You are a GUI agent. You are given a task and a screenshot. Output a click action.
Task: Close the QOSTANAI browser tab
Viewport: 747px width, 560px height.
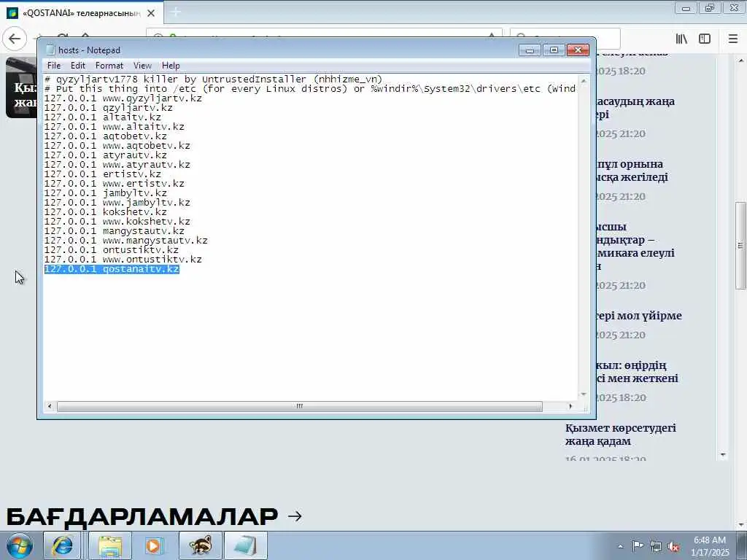pos(151,13)
